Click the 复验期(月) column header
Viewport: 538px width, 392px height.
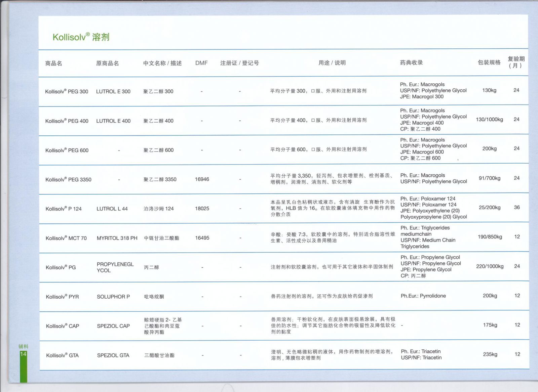pos(516,62)
